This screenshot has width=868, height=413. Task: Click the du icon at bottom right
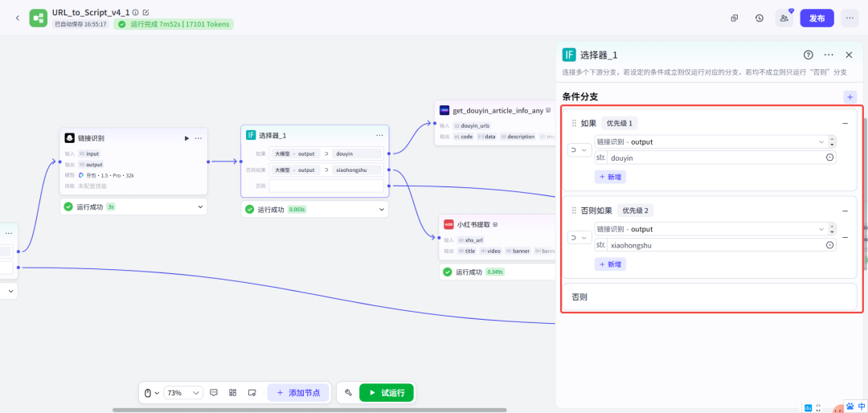point(808,407)
